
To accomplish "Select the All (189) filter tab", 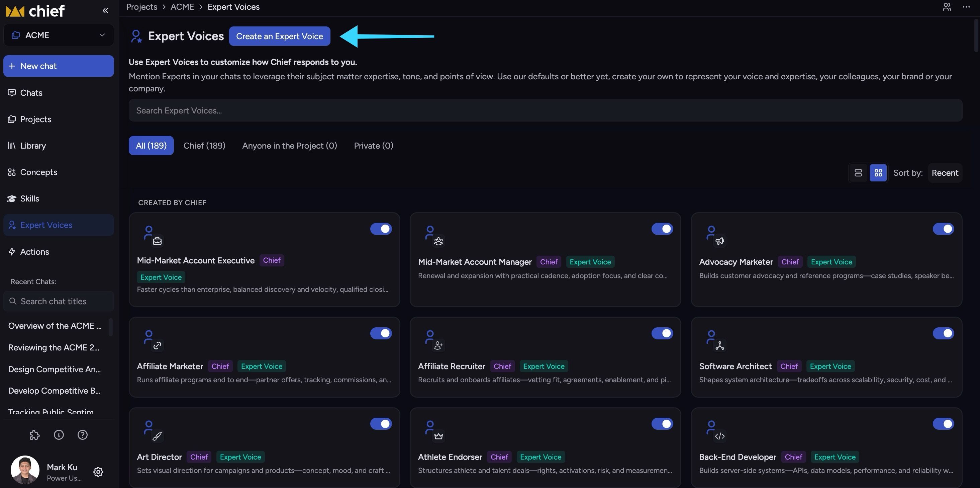I will (x=151, y=145).
